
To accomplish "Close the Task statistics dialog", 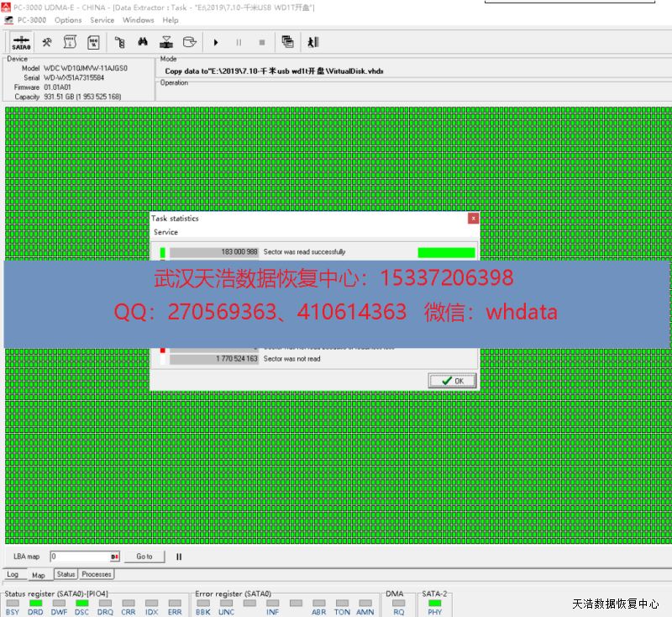I will (473, 219).
